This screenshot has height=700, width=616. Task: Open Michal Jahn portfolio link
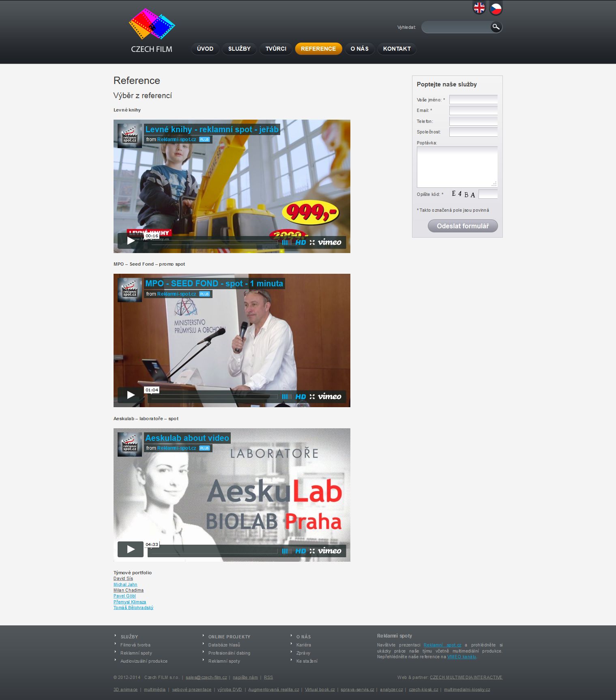[125, 584]
